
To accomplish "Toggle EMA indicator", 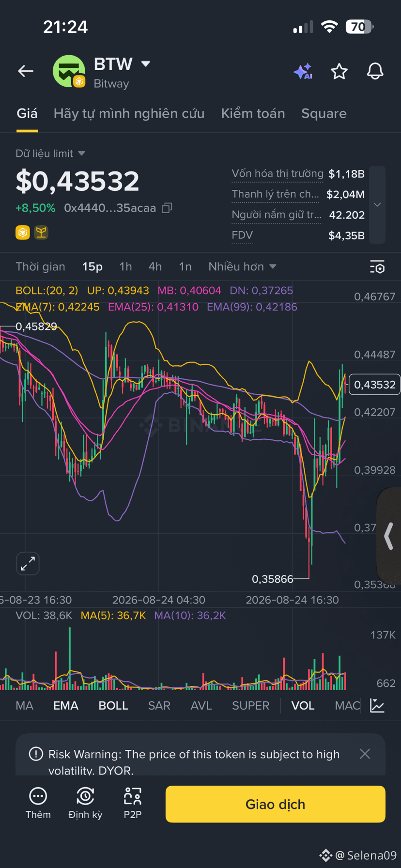I will pos(66,705).
